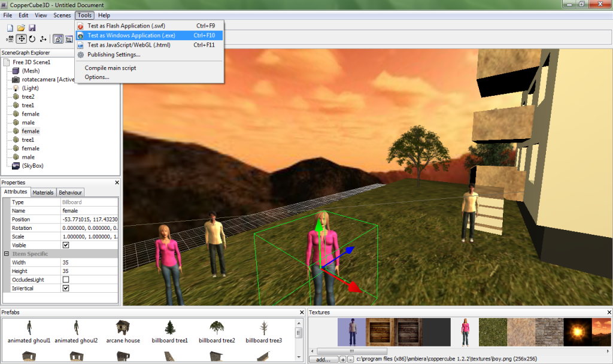Open the Edit menu

coord(23,15)
